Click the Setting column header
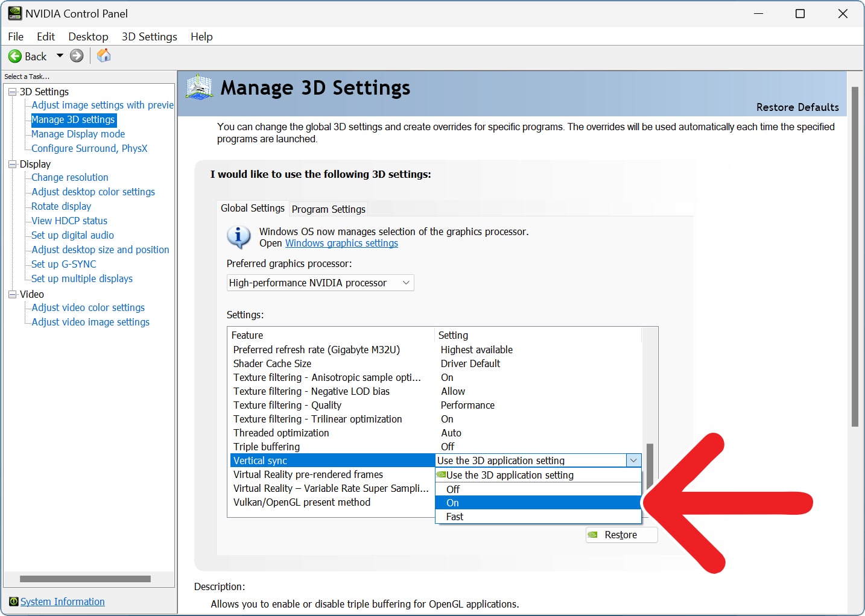 pos(538,335)
